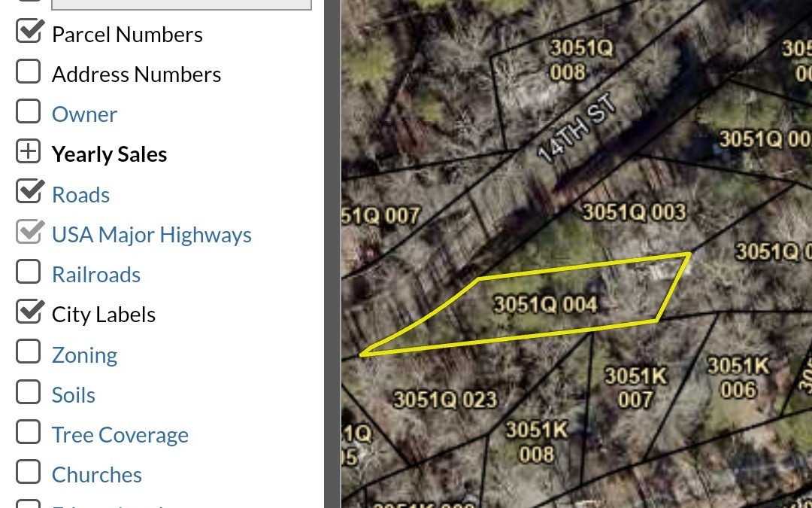Screen dimensions: 812x508
Task: Enable the Tree Coverage checkbox
Action: click(x=29, y=433)
